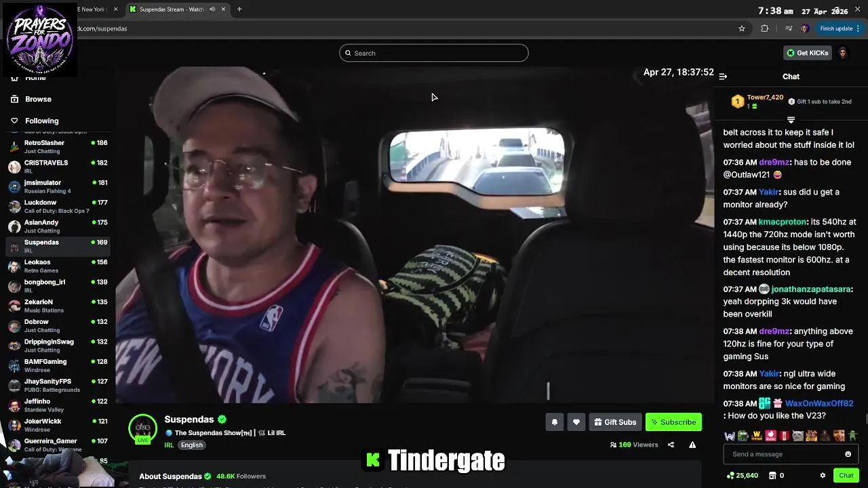Viewport: 868px width, 488px height.
Task: Click the stream video player
Action: (414, 235)
